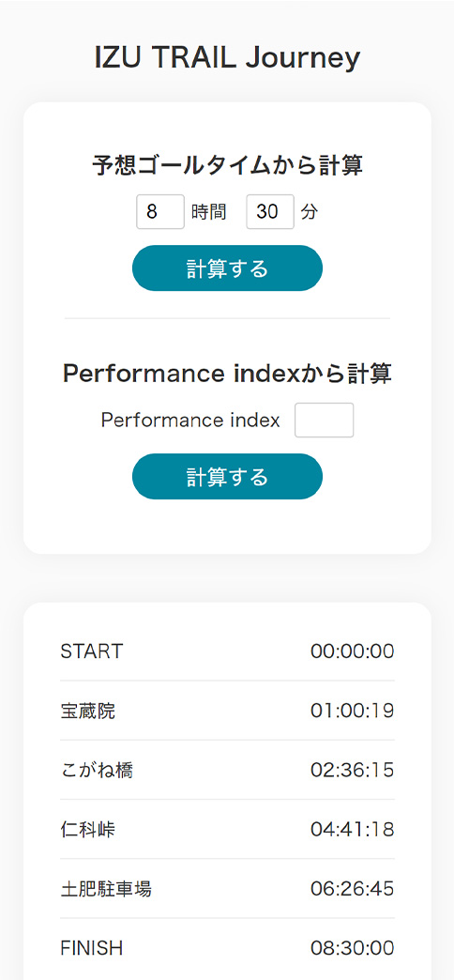
Task: Click the IZU TRAIL Journey title
Action: (x=227, y=58)
